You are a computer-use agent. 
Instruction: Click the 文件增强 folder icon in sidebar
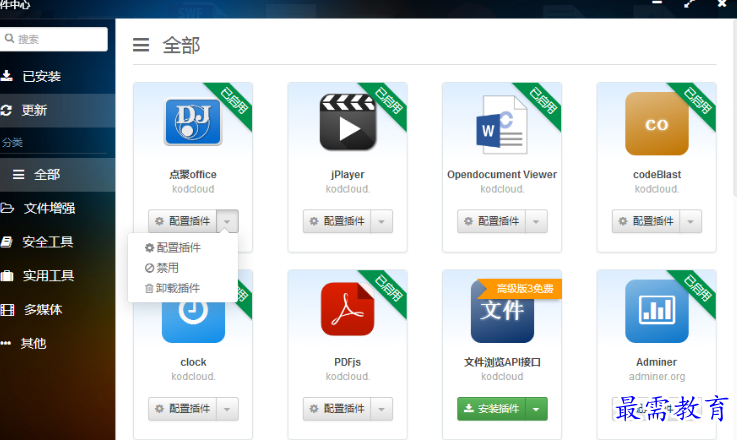click(x=7, y=208)
